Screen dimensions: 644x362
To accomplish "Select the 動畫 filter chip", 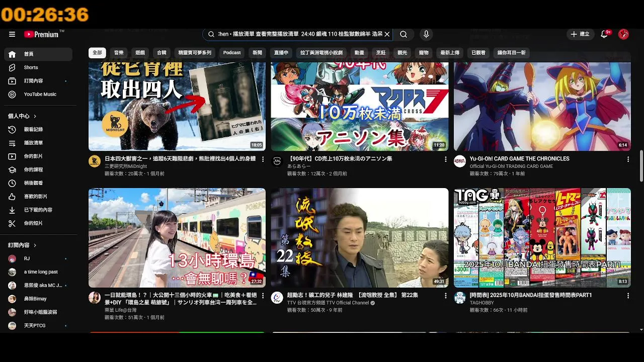I will (x=359, y=53).
